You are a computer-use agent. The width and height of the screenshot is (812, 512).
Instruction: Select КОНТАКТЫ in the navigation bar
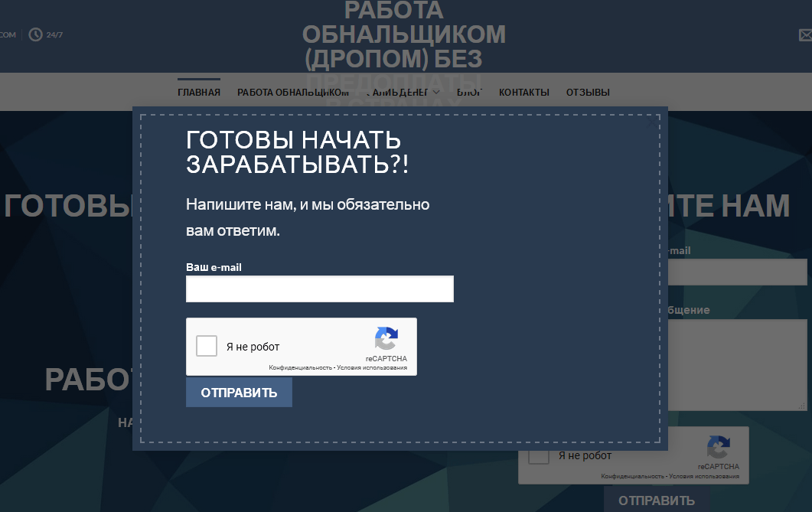[524, 93]
